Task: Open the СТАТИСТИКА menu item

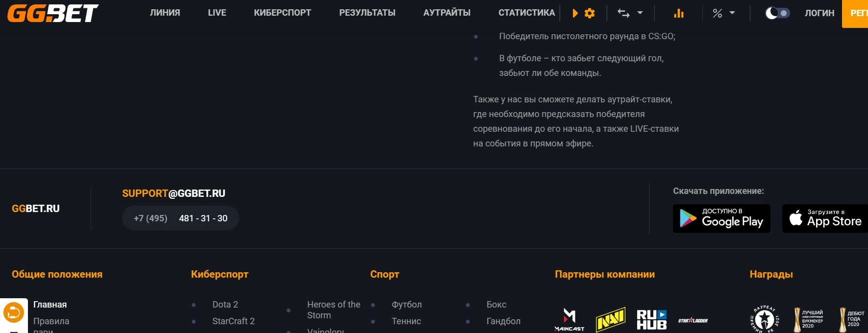Action: coord(526,13)
